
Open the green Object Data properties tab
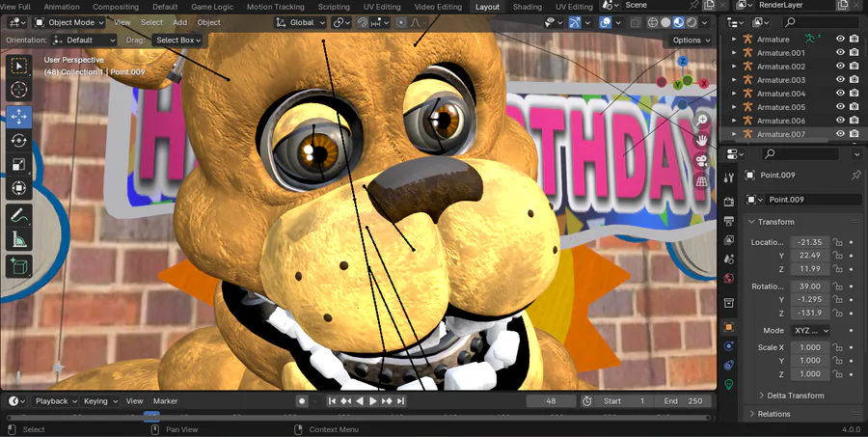point(729,384)
